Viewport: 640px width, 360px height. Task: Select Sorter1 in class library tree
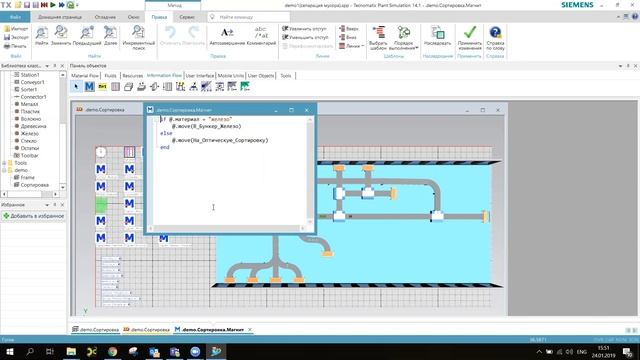coord(29,89)
